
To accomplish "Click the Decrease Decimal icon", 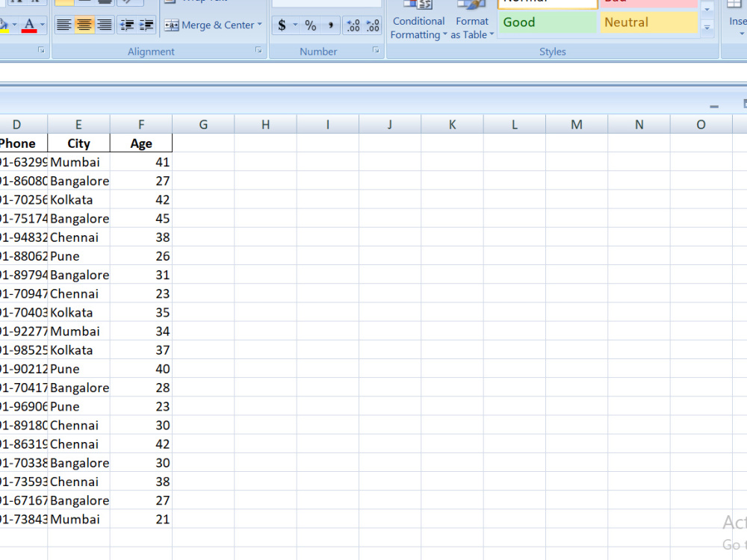I will pos(372,25).
